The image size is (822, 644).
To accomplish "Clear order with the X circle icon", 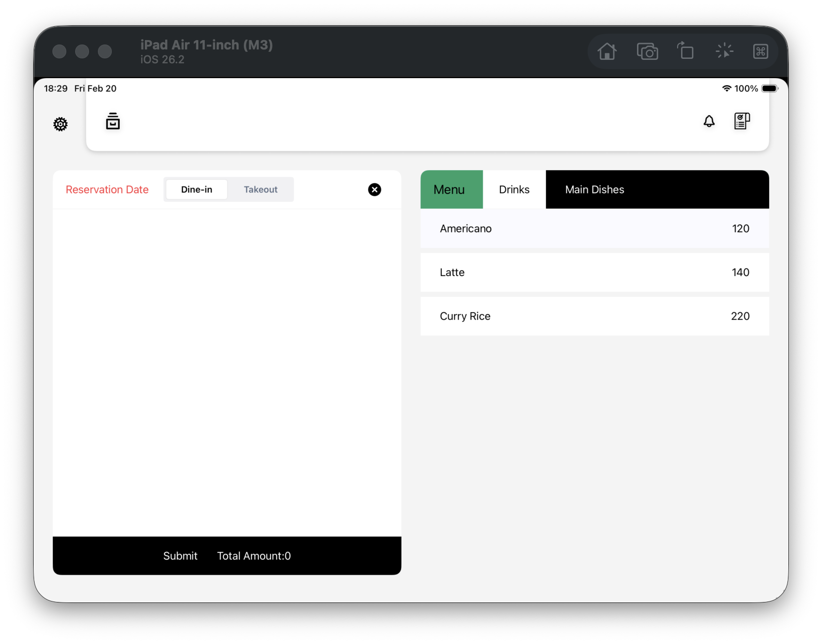I will pyautogui.click(x=374, y=190).
